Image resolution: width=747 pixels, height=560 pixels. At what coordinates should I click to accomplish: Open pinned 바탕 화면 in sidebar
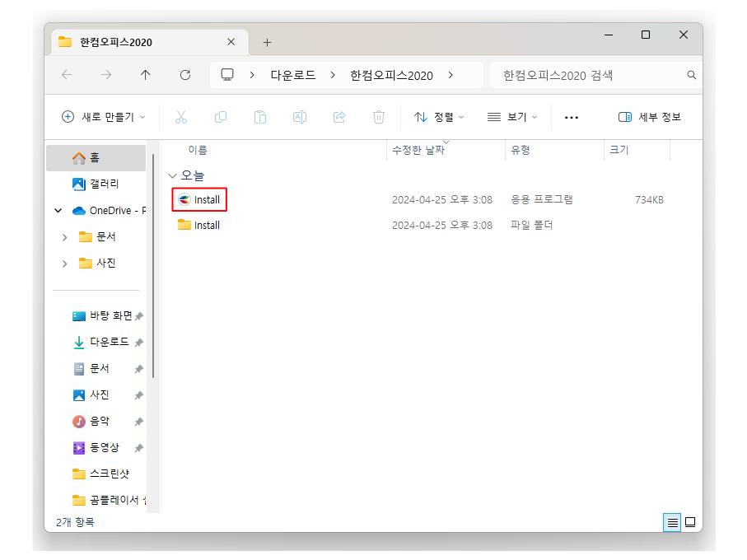[102, 315]
